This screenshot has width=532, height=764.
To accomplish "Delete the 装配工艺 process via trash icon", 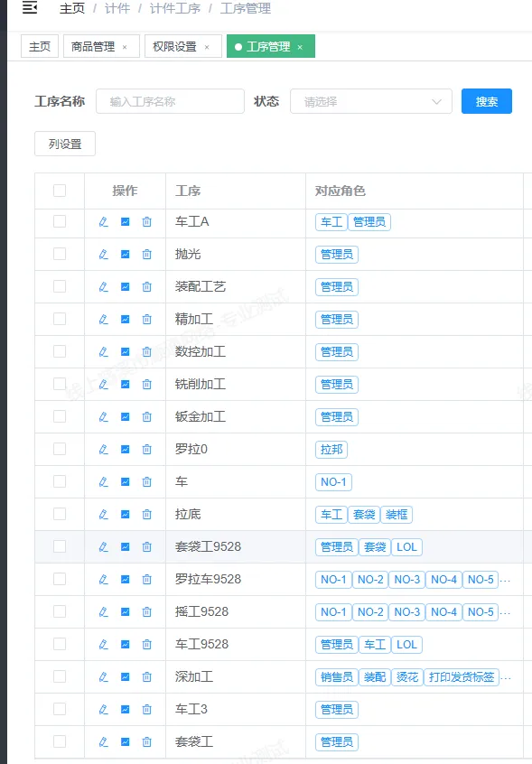I will [146, 287].
